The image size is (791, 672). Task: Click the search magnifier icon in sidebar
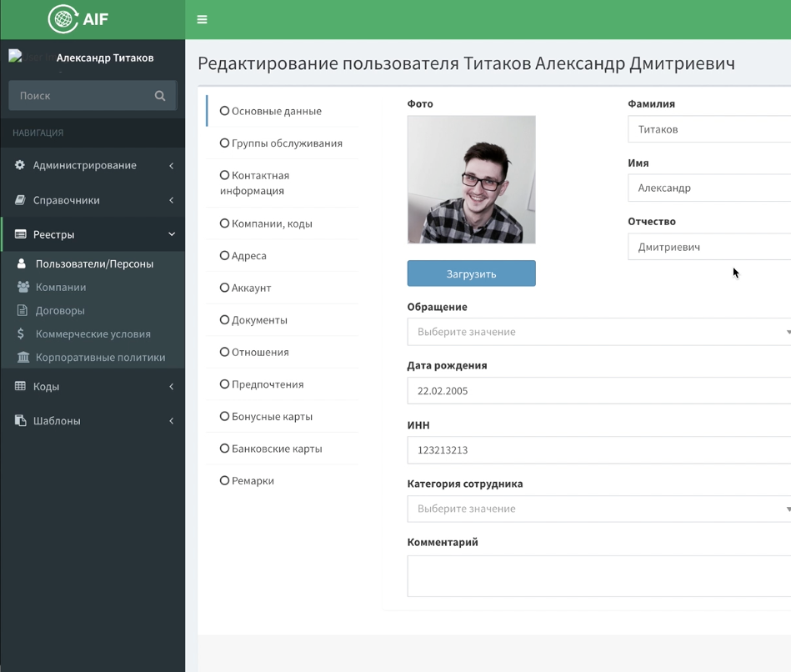click(160, 96)
